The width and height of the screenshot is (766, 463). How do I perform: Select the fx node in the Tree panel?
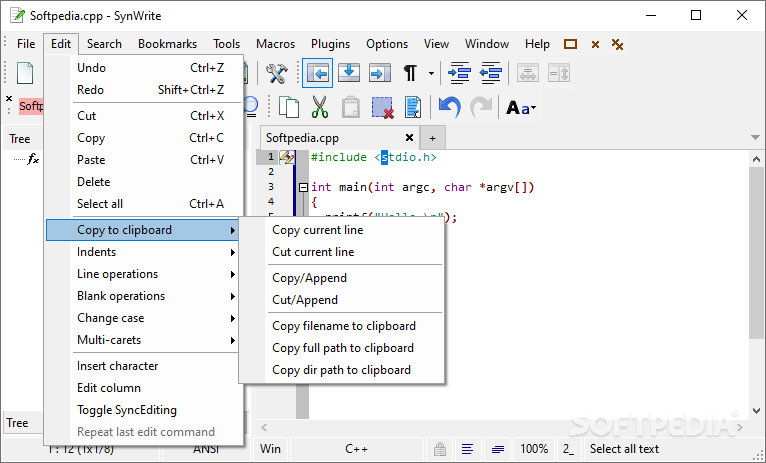(x=33, y=159)
